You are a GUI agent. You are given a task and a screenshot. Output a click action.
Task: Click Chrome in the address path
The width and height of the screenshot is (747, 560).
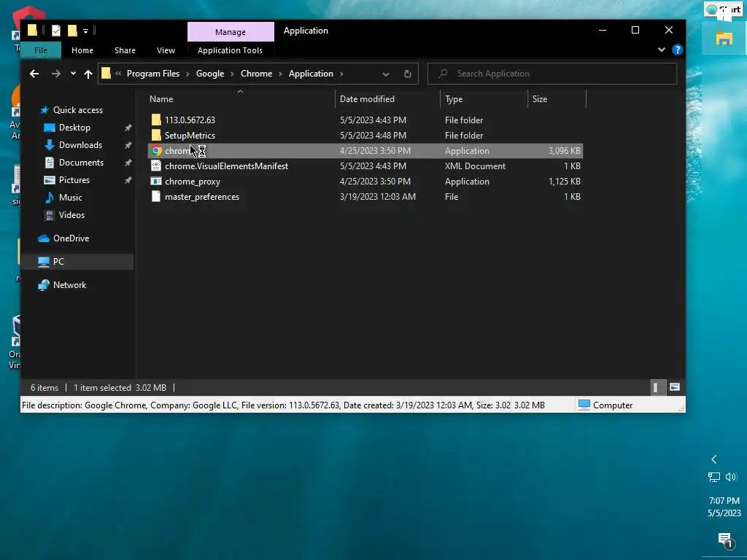click(256, 74)
